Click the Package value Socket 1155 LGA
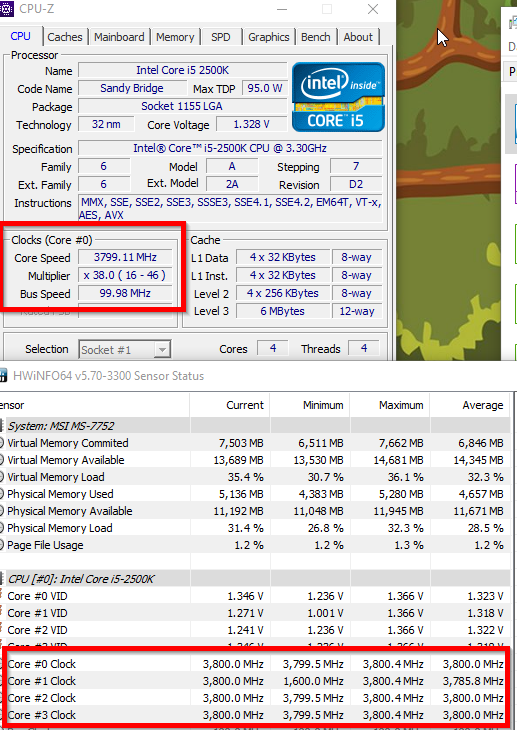The image size is (517, 730). [x=183, y=106]
